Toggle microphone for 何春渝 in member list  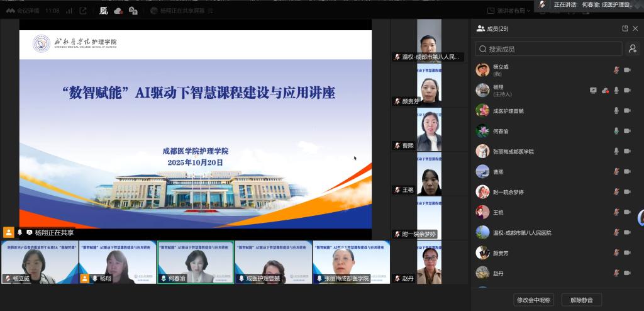[x=616, y=131]
